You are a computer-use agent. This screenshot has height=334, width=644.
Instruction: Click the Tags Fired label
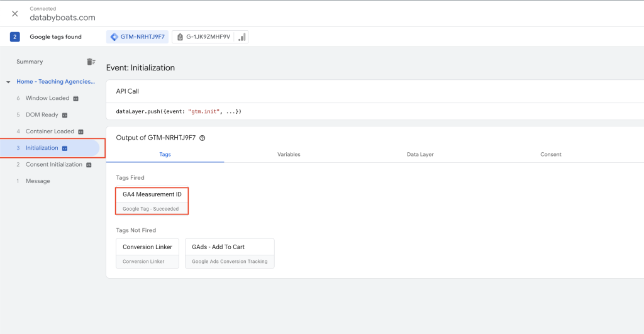[x=130, y=178]
